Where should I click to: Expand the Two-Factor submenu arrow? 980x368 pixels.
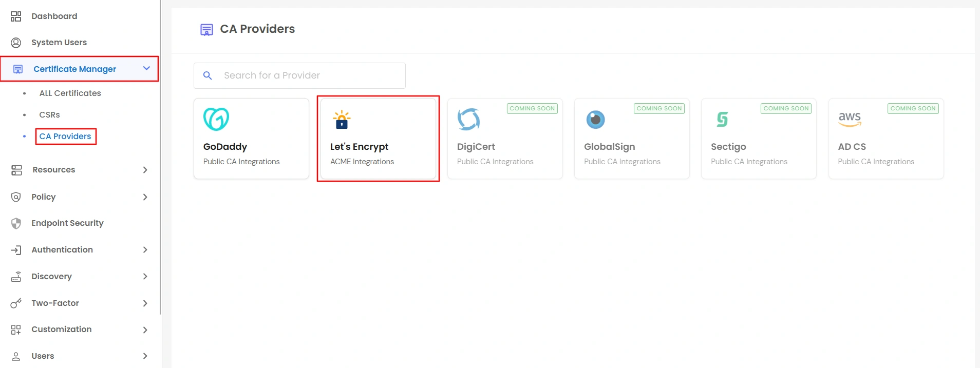(145, 303)
